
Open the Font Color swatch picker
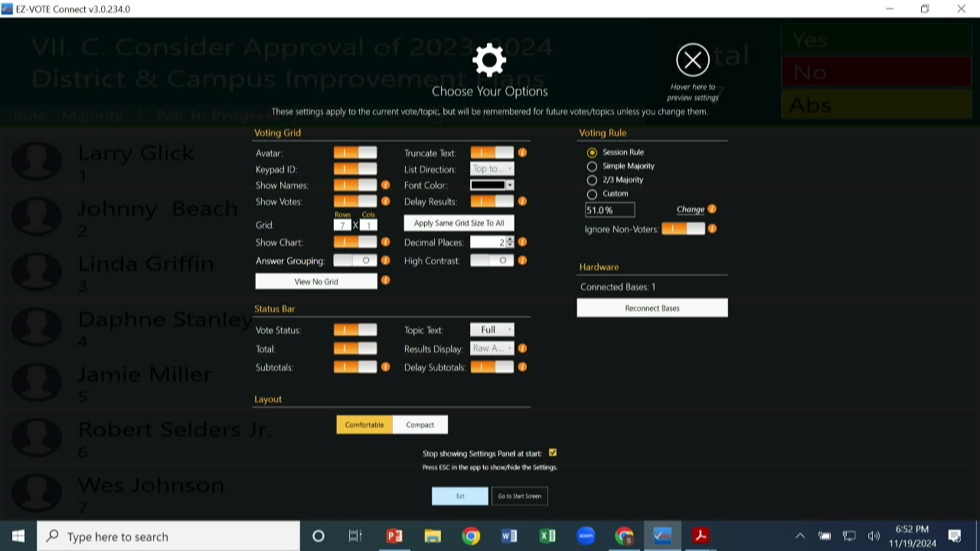coord(492,185)
